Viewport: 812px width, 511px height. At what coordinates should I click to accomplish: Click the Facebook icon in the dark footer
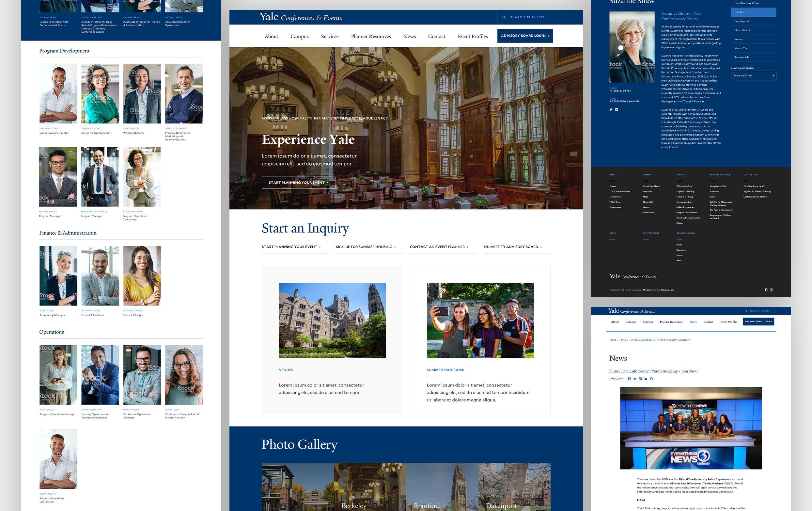tap(766, 290)
